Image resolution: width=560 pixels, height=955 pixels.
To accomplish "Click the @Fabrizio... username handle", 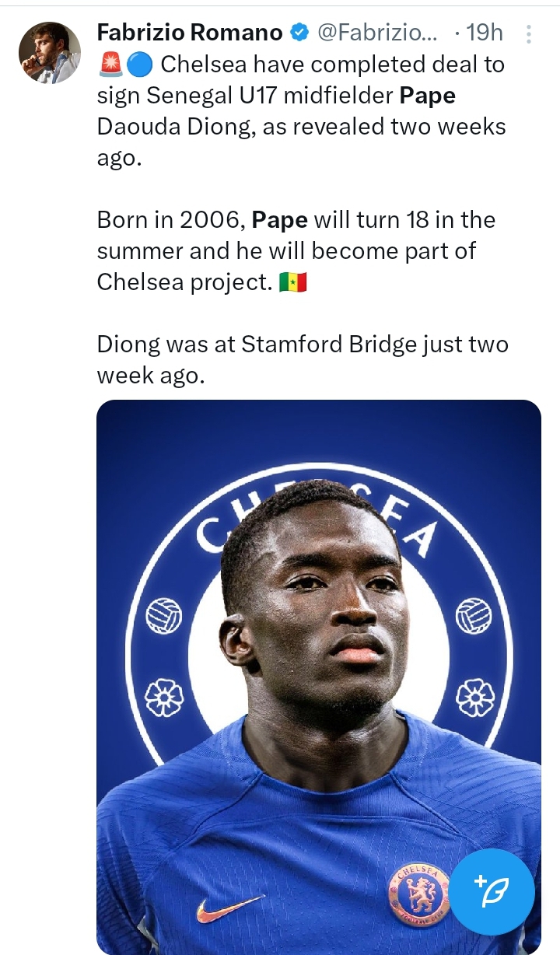I will pyautogui.click(x=377, y=33).
